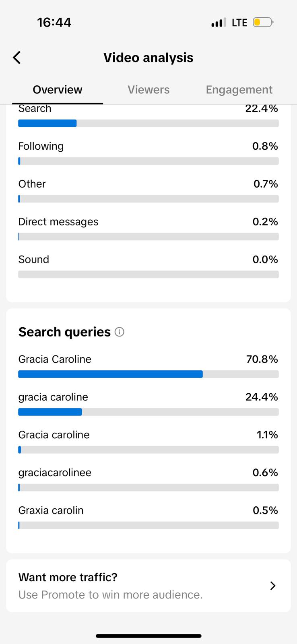
Task: Switch to the Viewers tab
Action: point(148,89)
